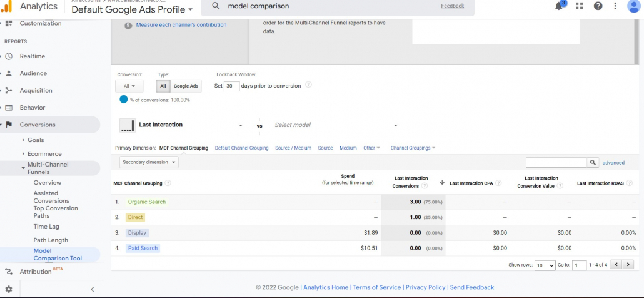Screen dimensions: 644x298
Task: Click the Last Interaction ROAS help icon
Action: [x=629, y=183]
